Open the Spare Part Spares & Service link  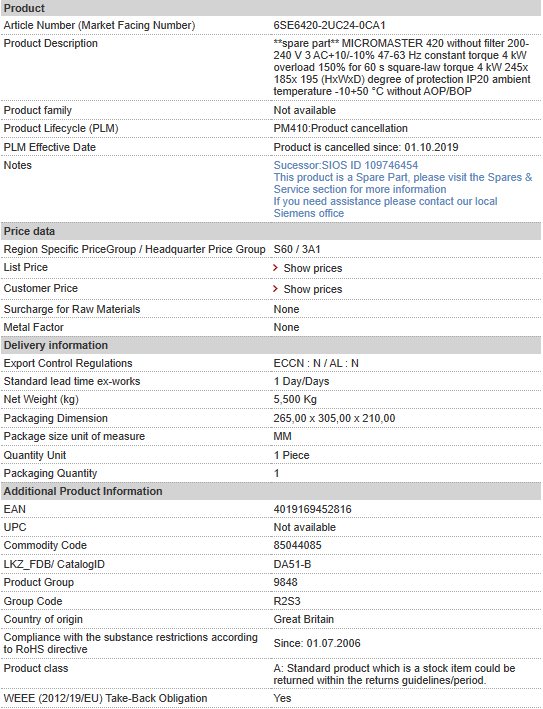point(403,183)
